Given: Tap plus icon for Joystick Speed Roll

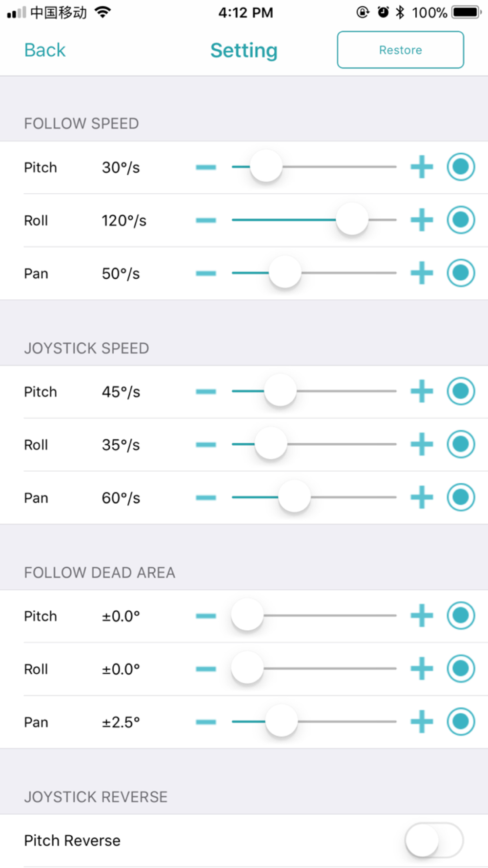Looking at the screenshot, I should point(422,444).
